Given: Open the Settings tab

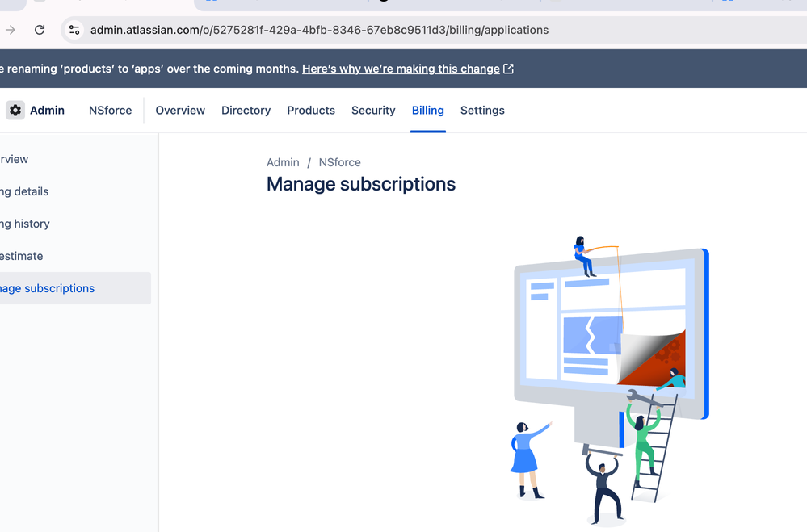Looking at the screenshot, I should click(482, 110).
